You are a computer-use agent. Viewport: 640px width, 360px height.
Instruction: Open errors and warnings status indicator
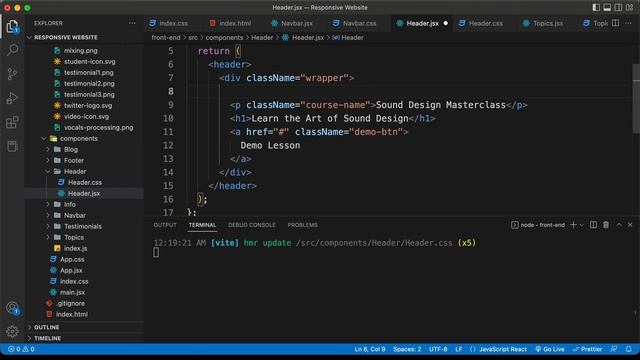click(21, 349)
